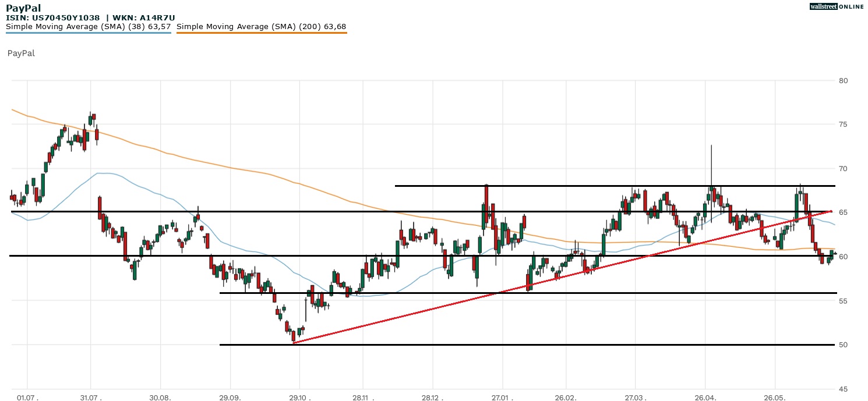Click the 45 price axis label
Image resolution: width=868 pixels, height=401 pixels.
tap(843, 389)
